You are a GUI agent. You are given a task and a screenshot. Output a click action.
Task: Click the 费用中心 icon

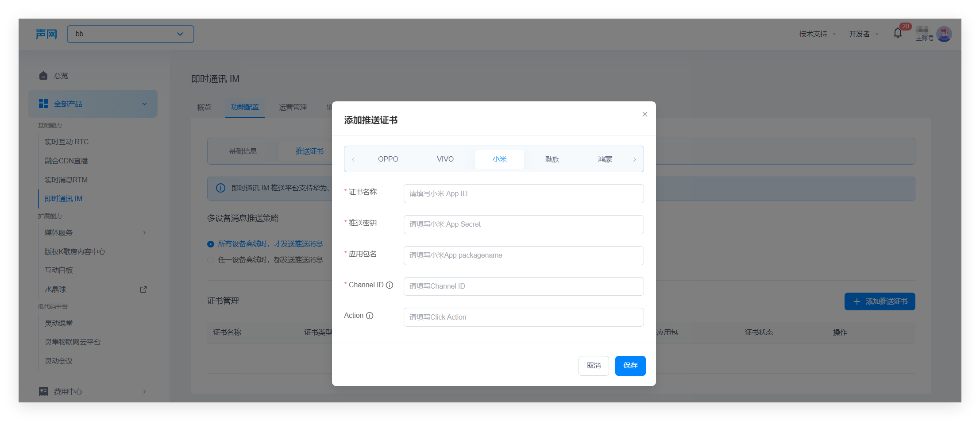(43, 391)
